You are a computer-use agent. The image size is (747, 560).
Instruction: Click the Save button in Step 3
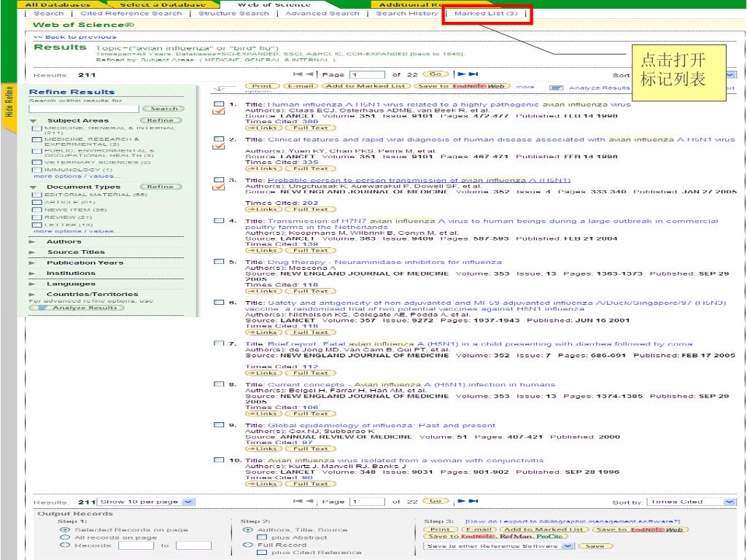595,545
